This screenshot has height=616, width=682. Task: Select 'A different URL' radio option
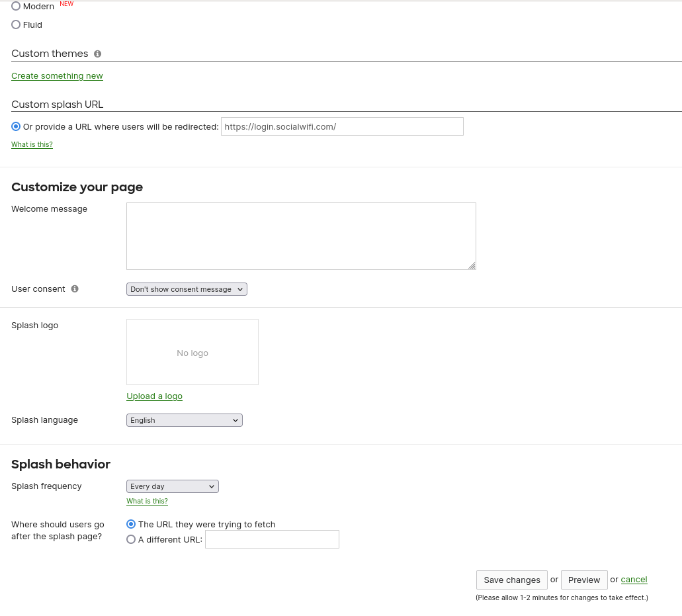[x=131, y=539]
